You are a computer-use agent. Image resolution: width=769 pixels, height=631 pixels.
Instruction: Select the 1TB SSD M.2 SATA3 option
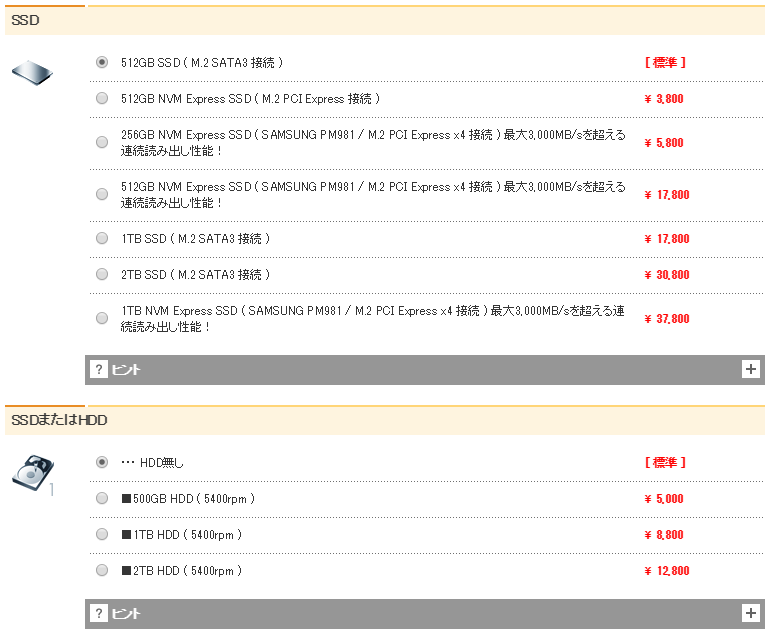[x=102, y=238]
